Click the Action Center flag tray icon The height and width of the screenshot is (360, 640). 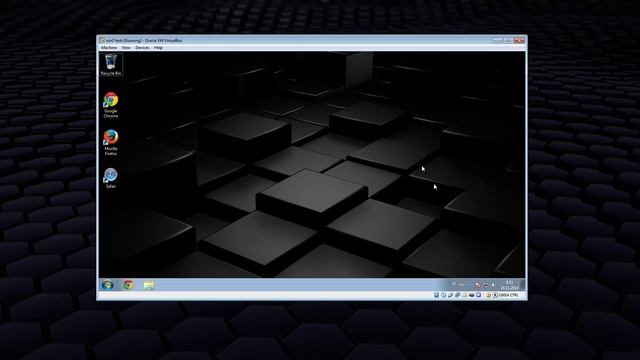tap(477, 284)
